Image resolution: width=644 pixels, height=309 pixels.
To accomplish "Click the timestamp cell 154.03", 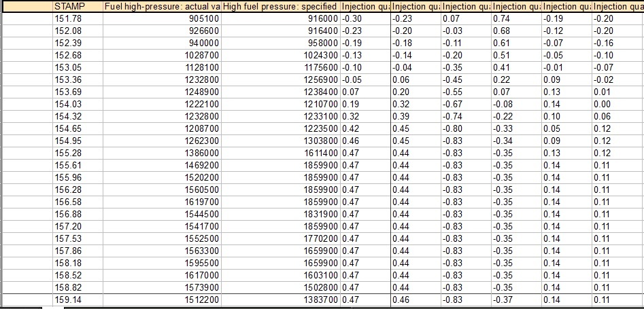I will tap(77, 104).
